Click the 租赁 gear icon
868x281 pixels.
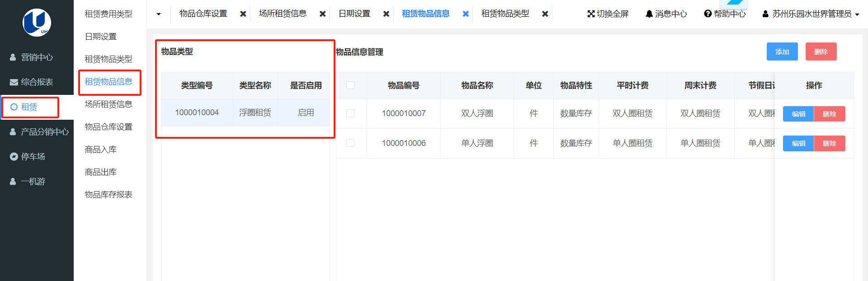[x=14, y=107]
